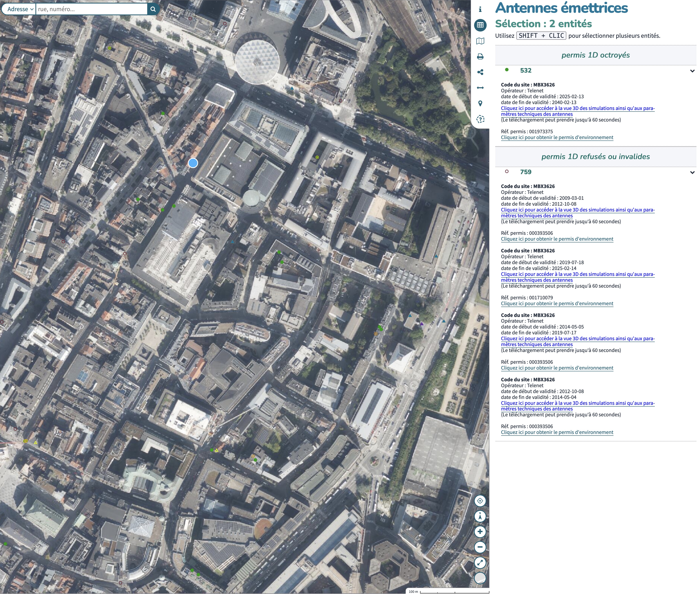This screenshot has width=700, height=594.
Task: Click the address search input field
Action: 91,9
